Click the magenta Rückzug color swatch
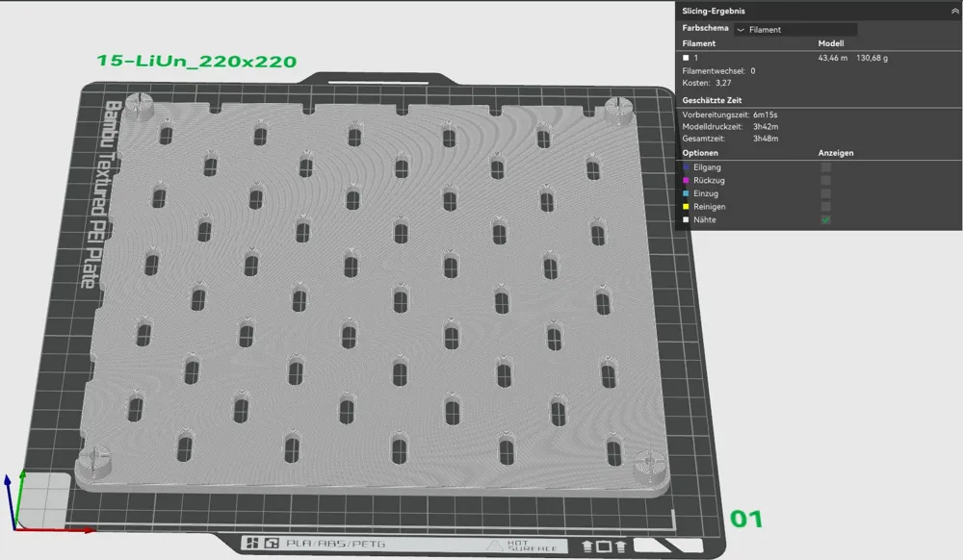963x560 pixels. (x=686, y=180)
